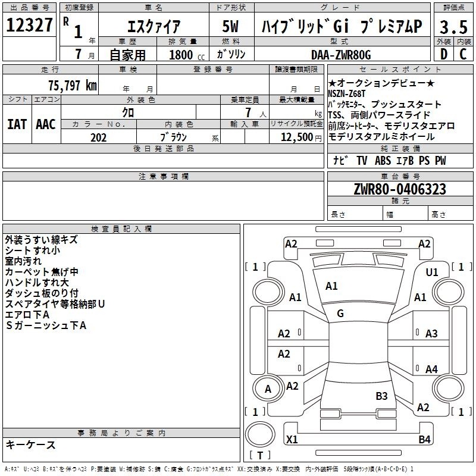
Task: Select the X1 mark on rear bumper
Action: coord(292,439)
